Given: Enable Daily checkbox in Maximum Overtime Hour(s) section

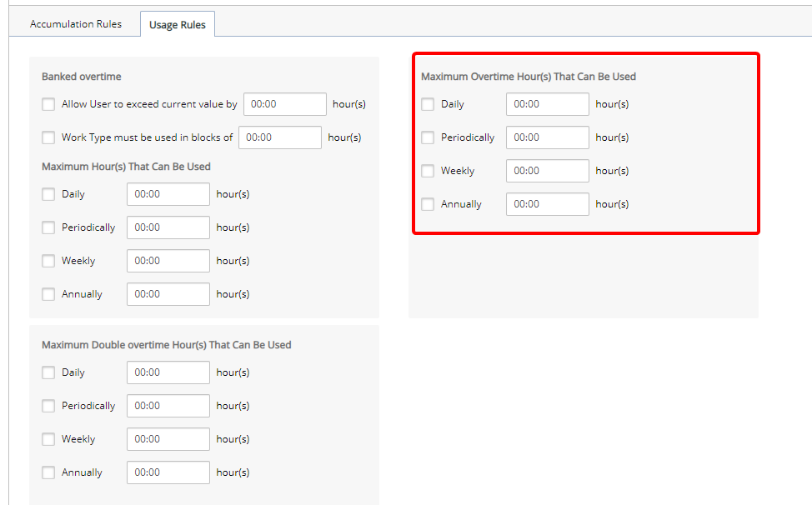Looking at the screenshot, I should [x=428, y=104].
